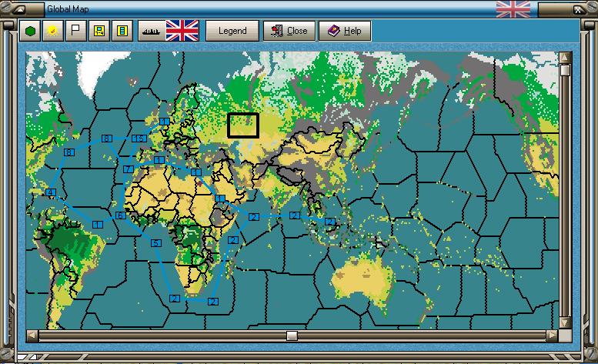Click marker 2 southwest of Africa's southern tip
Viewport: 598px width, 364px height.
(175, 299)
